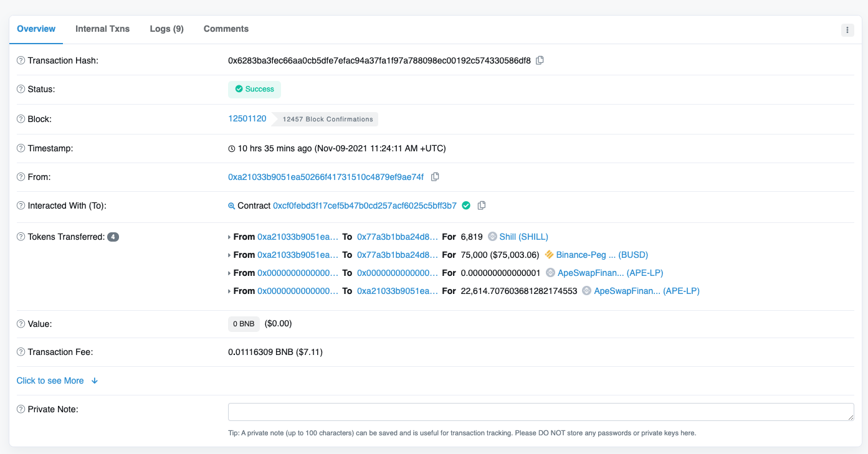868x454 pixels.
Task: Open the sender address link in From row
Action: 326,177
